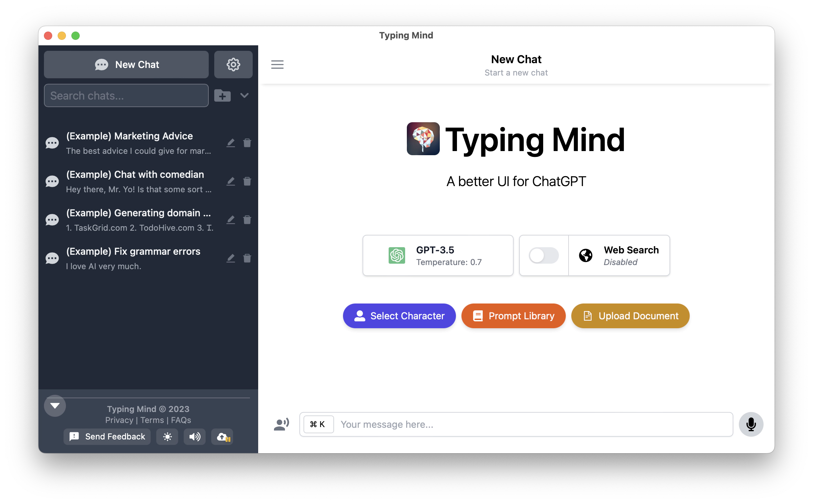813x504 pixels.
Task: Start voice input with the microphone button
Action: [x=751, y=424]
